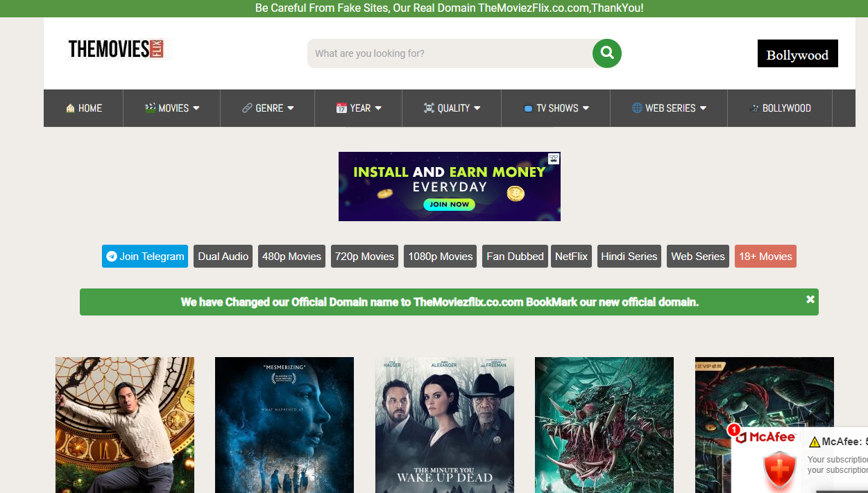Click the calendar icon beside YEAR
Screen dimensions: 868x493
341,108
